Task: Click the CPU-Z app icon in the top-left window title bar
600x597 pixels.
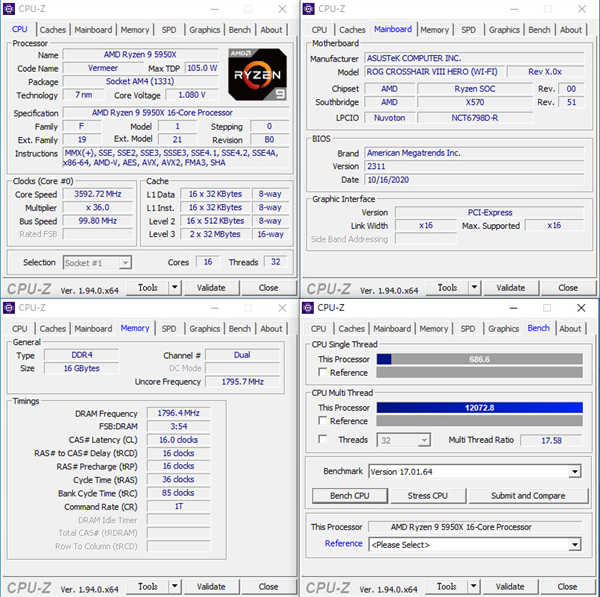Action: pyautogui.click(x=9, y=8)
